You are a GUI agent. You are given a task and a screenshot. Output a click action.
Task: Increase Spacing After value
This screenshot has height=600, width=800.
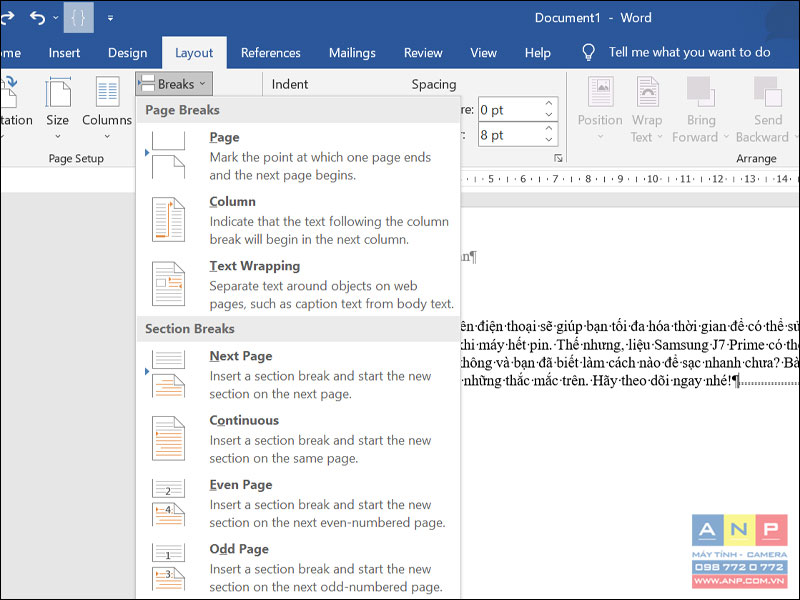coord(549,129)
